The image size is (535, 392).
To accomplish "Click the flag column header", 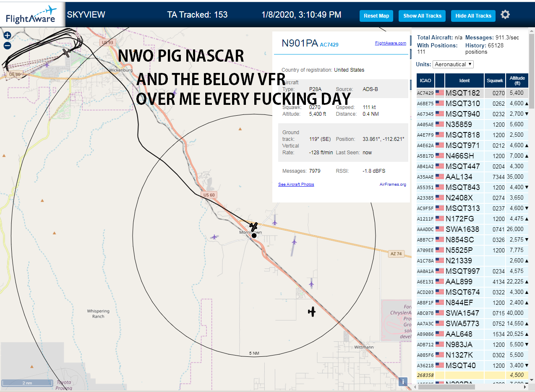I will point(439,80).
